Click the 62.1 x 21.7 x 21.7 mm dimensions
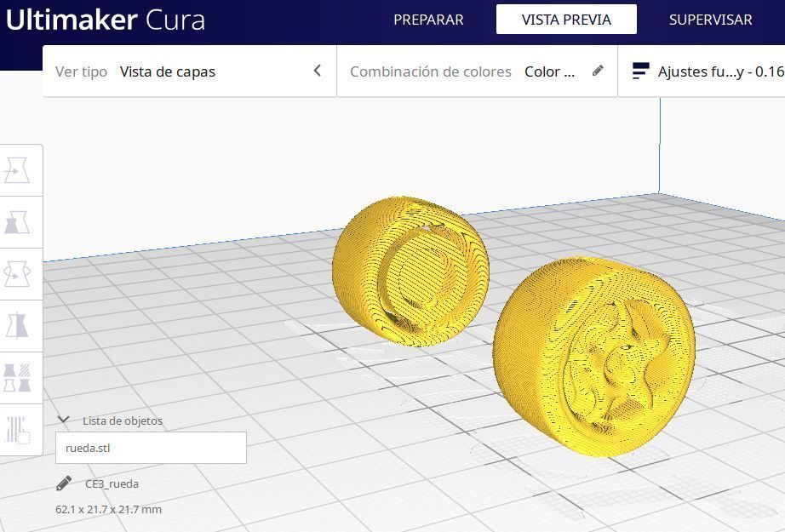This screenshot has height=532, width=785. [109, 510]
